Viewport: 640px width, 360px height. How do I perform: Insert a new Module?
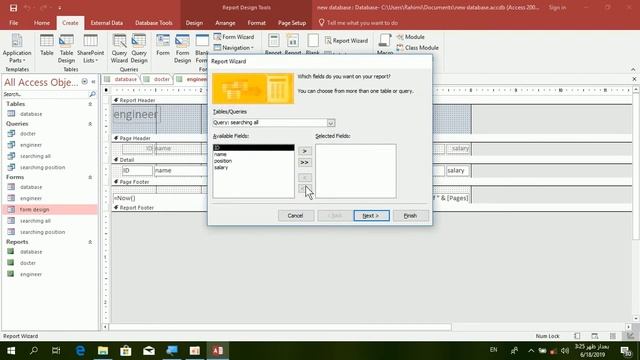click(x=411, y=37)
